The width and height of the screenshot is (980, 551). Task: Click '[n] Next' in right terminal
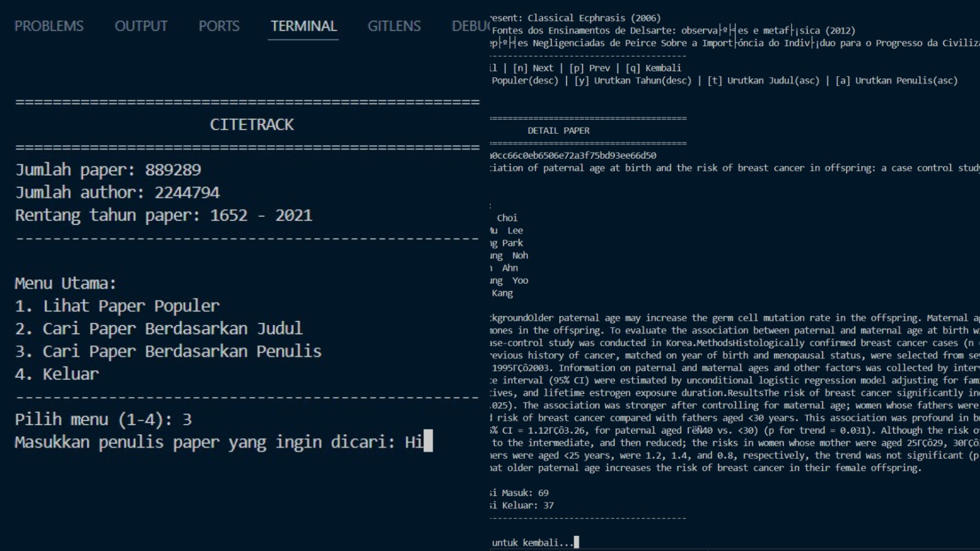coord(533,68)
